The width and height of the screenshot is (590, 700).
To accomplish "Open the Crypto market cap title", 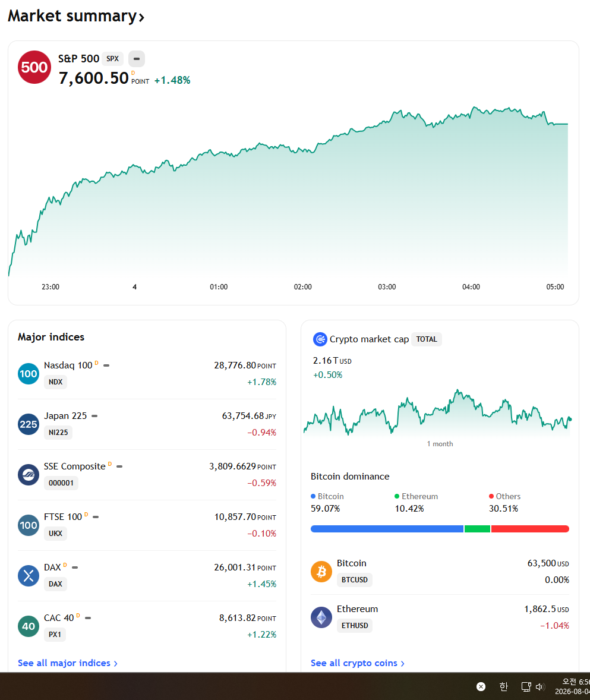I will point(369,339).
